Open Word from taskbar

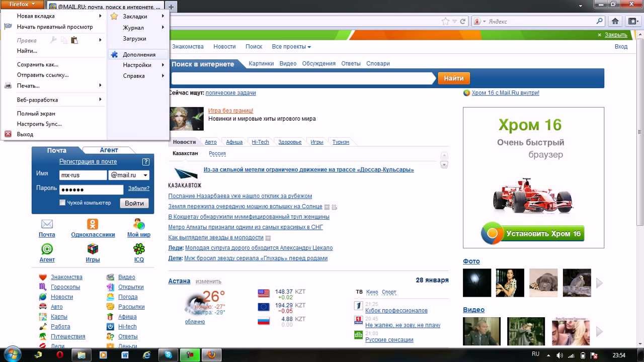125,355
